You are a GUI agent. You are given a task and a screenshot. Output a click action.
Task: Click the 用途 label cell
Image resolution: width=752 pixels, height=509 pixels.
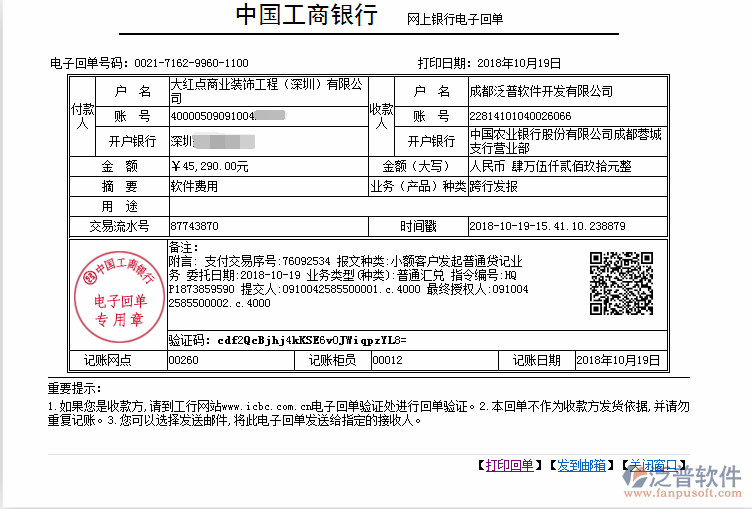119,206
